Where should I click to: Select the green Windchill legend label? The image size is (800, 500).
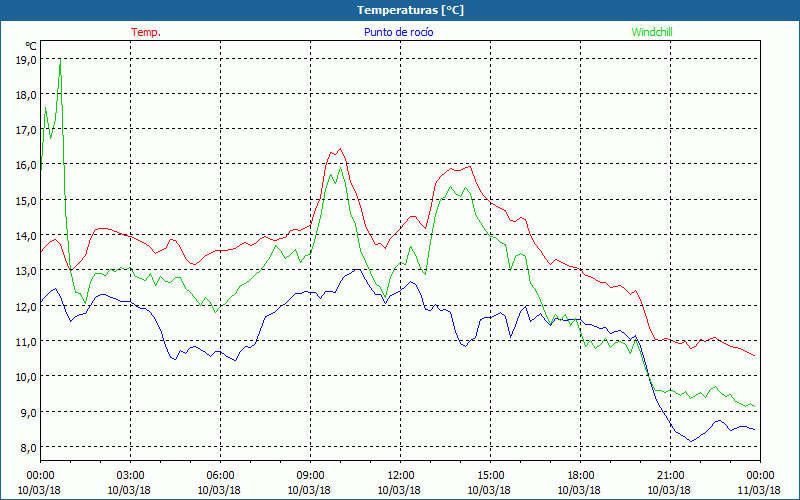652,32
